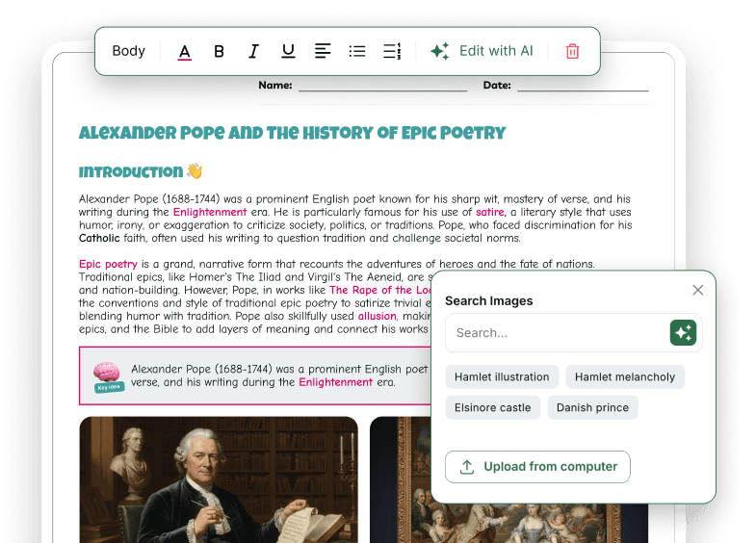
Task: Click the AI sparkle search button
Action: coord(683,333)
